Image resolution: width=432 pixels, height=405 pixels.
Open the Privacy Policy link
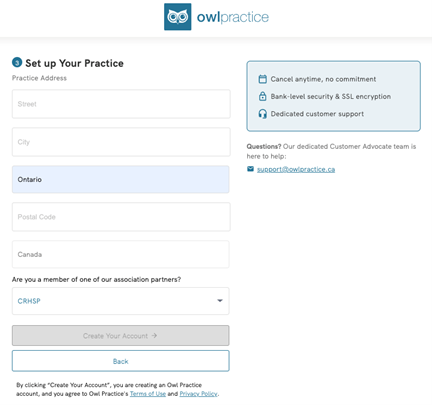(x=198, y=394)
